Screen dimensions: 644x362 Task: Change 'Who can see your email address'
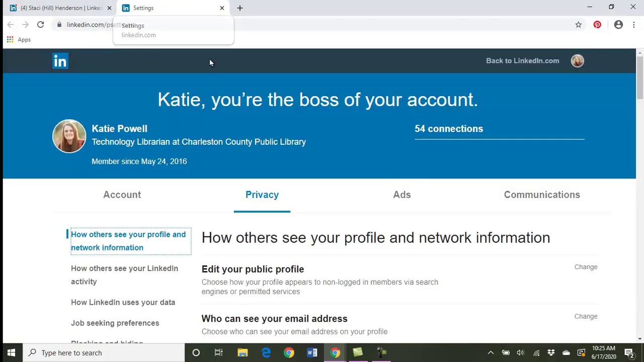[x=586, y=316]
